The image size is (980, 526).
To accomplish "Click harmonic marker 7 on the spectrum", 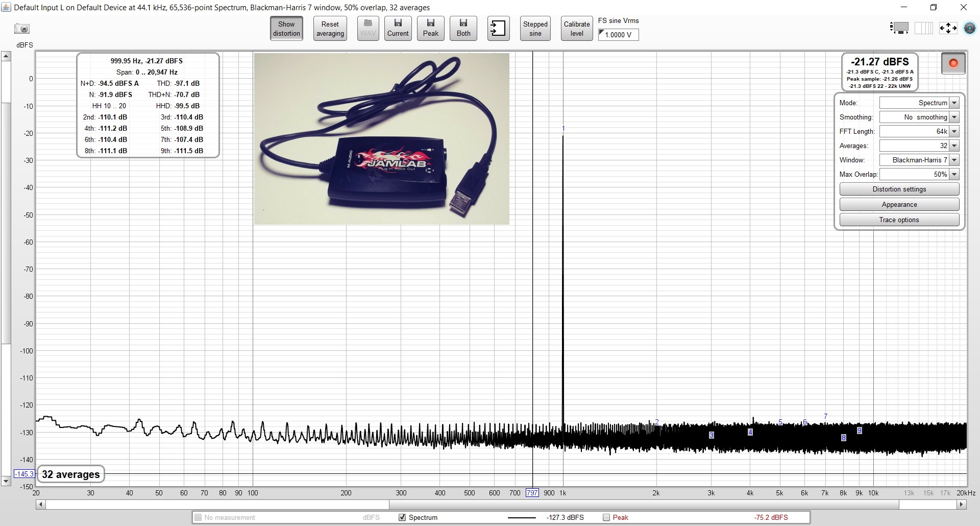I will click(825, 417).
